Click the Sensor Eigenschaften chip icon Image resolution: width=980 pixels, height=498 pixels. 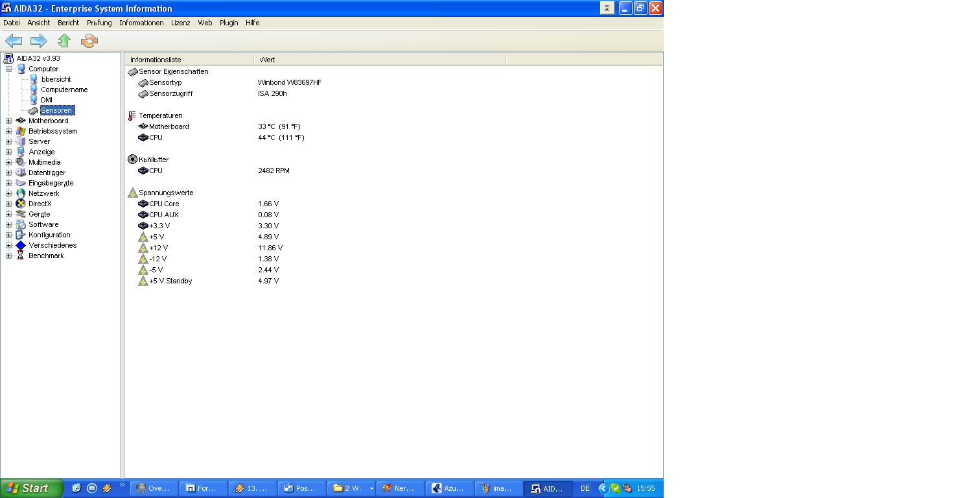(x=132, y=71)
